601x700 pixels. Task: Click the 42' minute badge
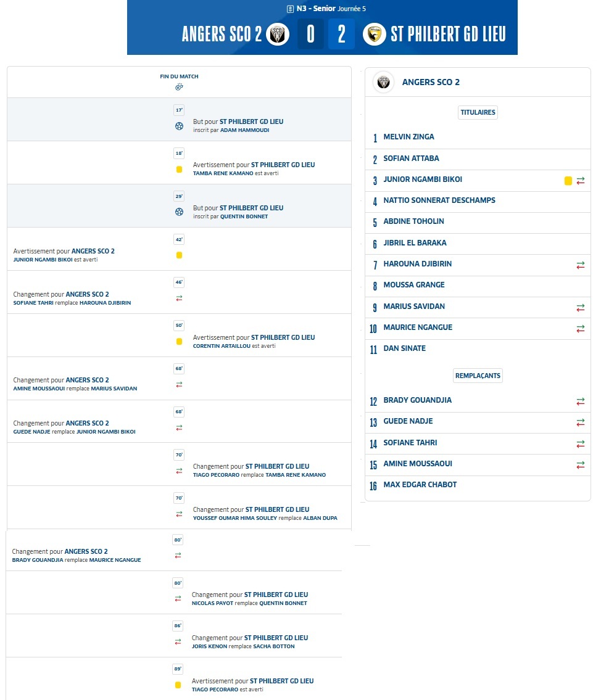(179, 239)
